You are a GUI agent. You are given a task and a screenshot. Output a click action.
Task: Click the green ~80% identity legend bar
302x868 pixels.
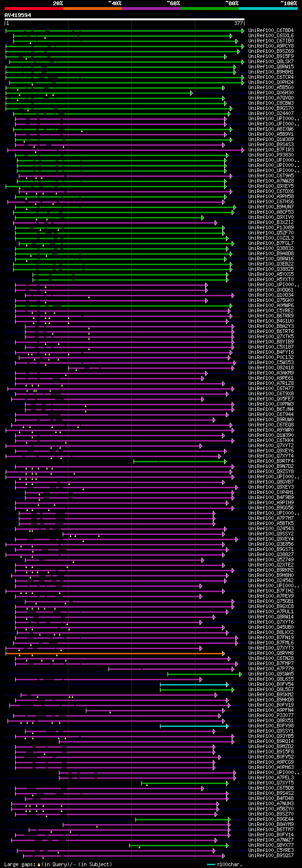209,8
